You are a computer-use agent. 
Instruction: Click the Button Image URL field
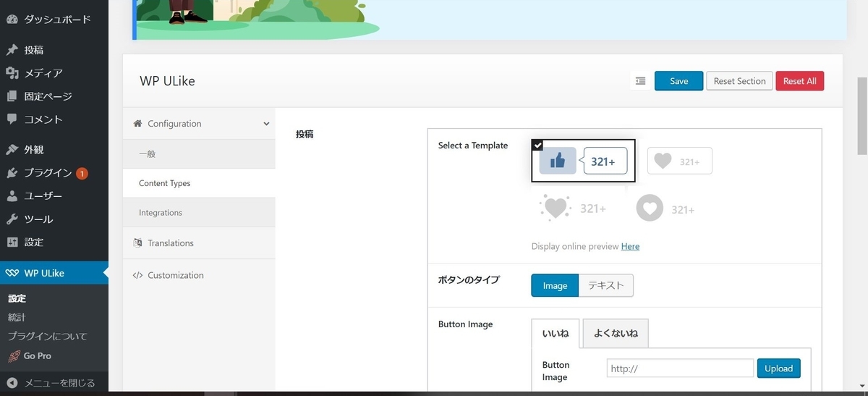pos(680,368)
